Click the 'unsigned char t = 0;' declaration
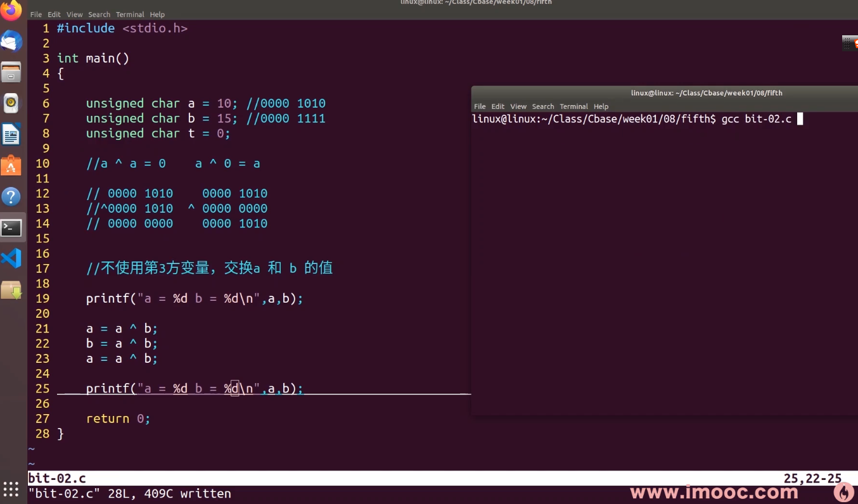The image size is (858, 504). [x=158, y=134]
